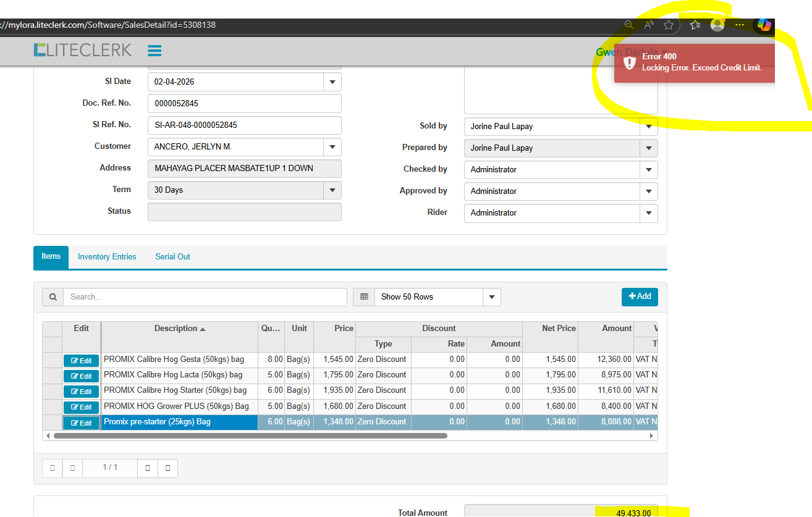Expand the Show 50 Rows dropdown
The height and width of the screenshot is (517, 812).
click(491, 297)
